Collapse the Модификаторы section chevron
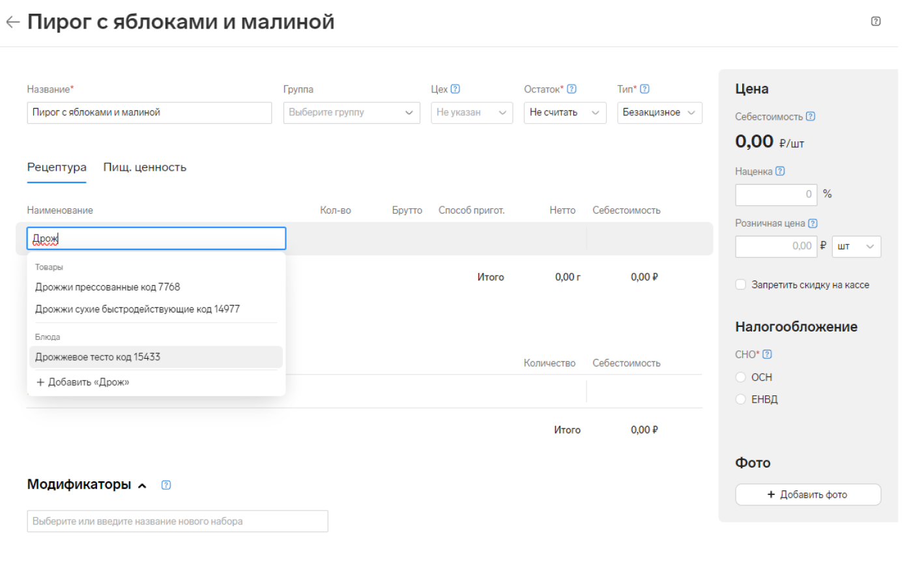Image resolution: width=924 pixels, height=564 pixels. [x=142, y=485]
